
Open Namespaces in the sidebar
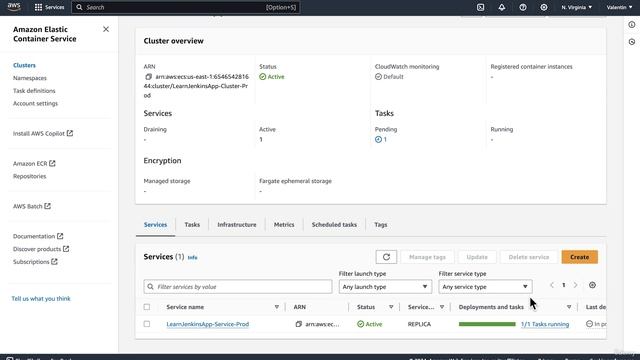coord(30,78)
